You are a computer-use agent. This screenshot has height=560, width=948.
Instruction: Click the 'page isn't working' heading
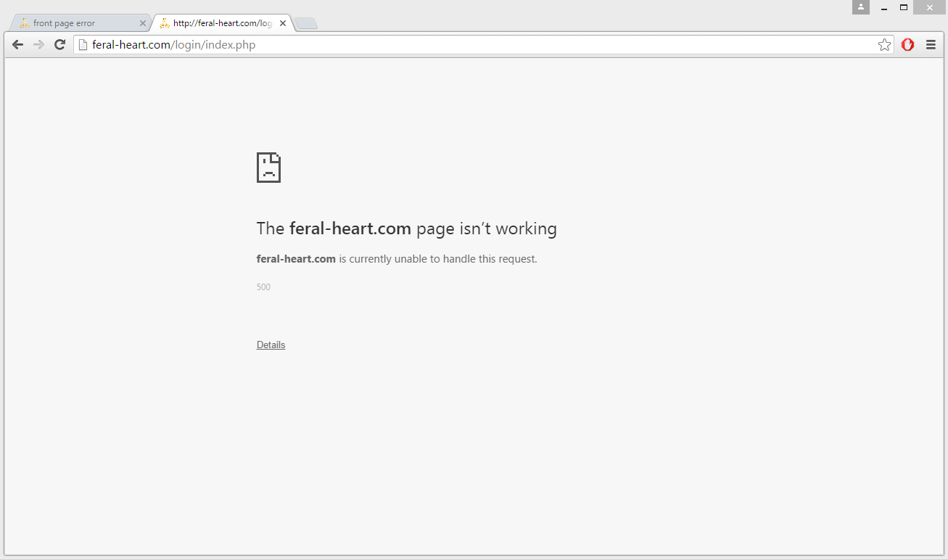point(406,228)
